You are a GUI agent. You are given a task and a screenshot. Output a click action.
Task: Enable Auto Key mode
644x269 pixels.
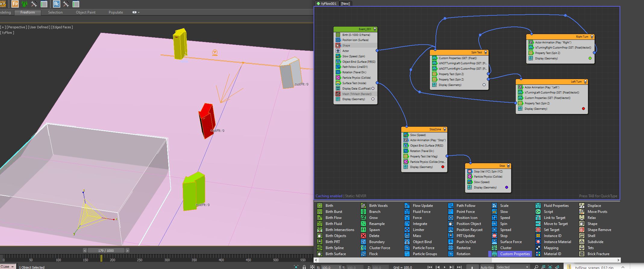pyautogui.click(x=487, y=267)
